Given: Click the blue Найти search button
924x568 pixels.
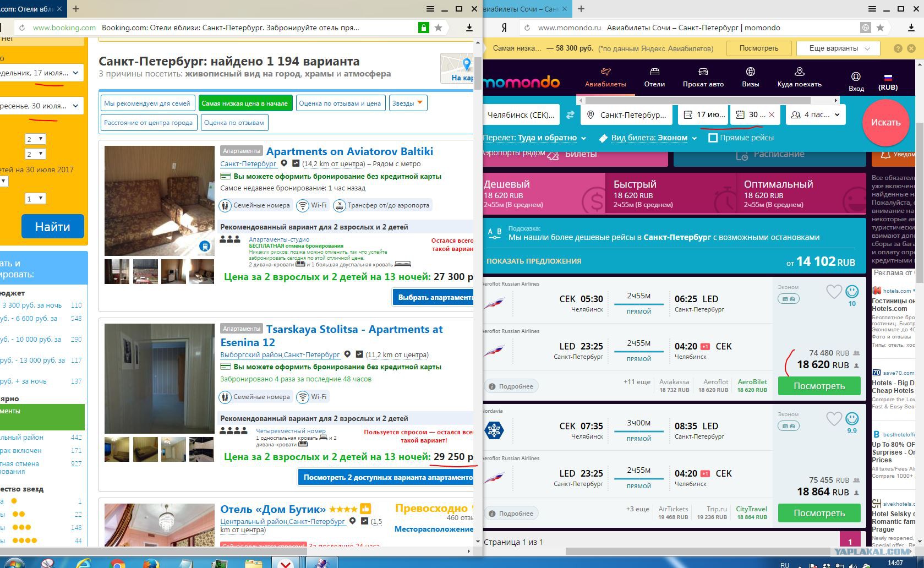Looking at the screenshot, I should tap(53, 226).
